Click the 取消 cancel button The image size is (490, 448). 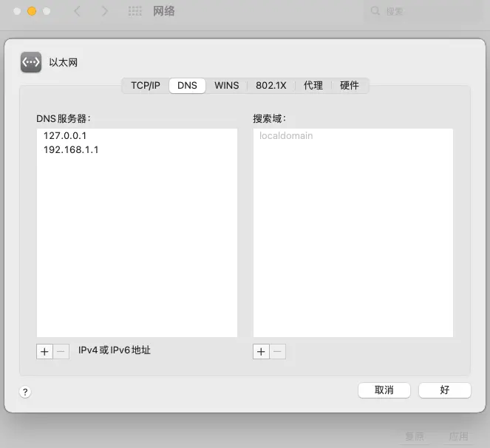tap(384, 390)
